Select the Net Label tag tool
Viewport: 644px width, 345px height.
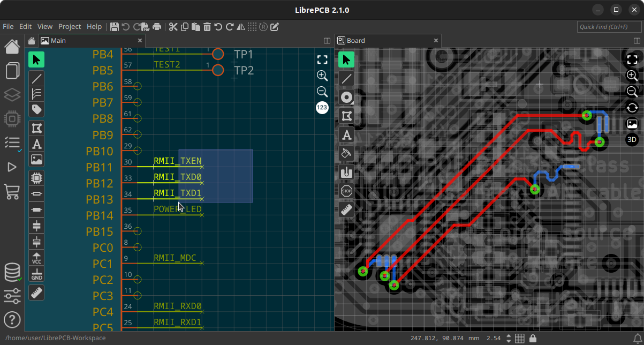coord(36,109)
